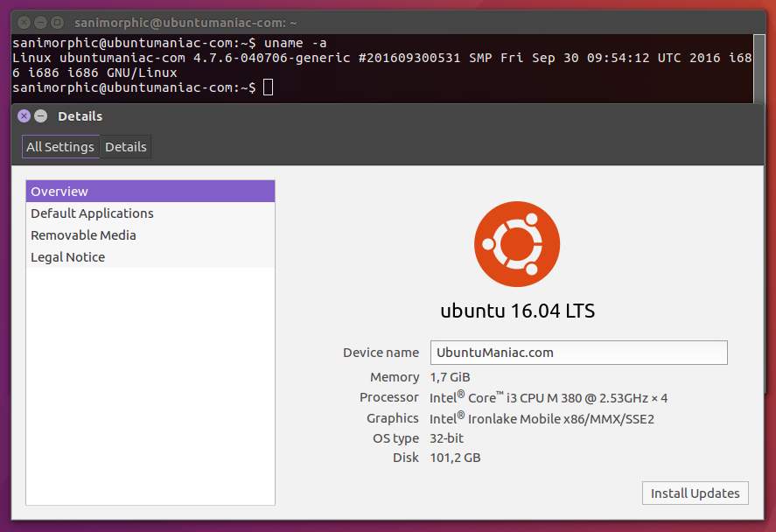The height and width of the screenshot is (532, 776).
Task: Click the Details window title text
Action: click(80, 116)
